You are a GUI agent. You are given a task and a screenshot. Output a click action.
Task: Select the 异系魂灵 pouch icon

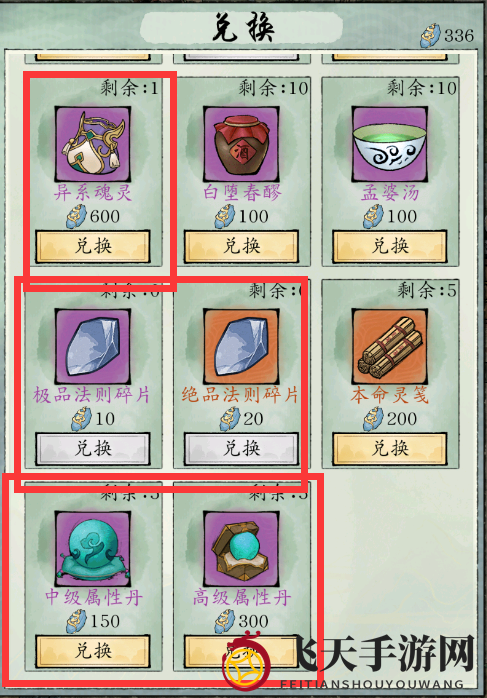(x=93, y=144)
